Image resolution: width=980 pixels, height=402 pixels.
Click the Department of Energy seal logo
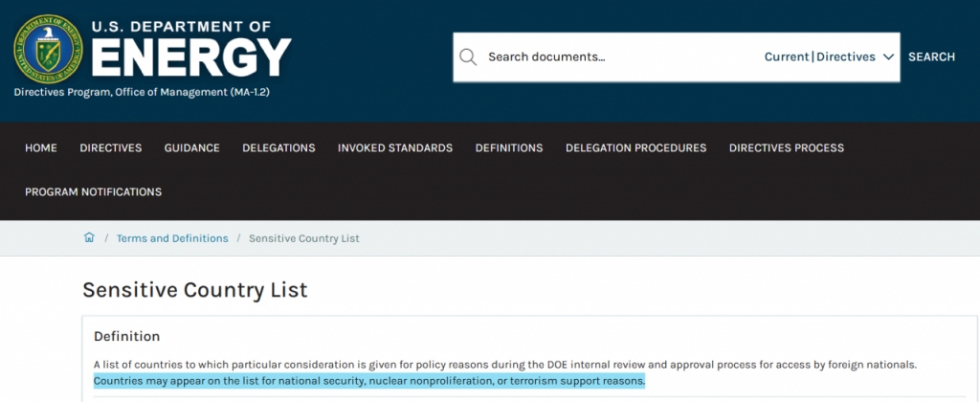coord(48,49)
